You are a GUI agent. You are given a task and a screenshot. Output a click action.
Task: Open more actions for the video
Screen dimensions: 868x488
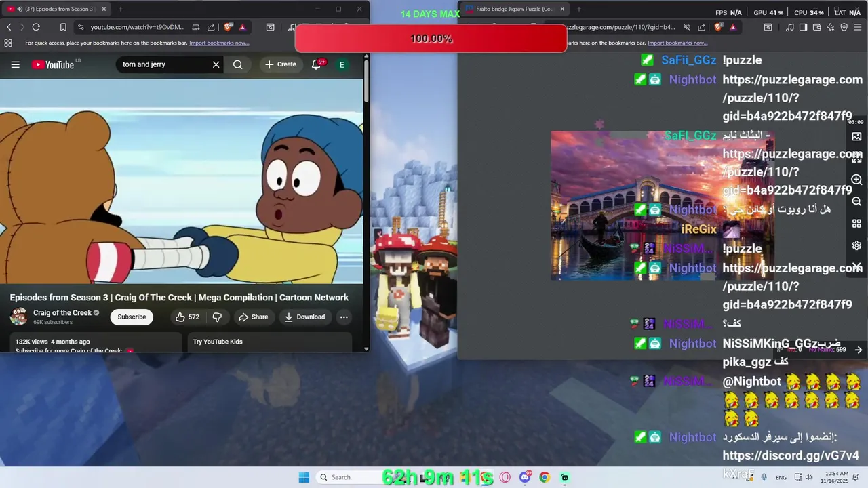(344, 317)
